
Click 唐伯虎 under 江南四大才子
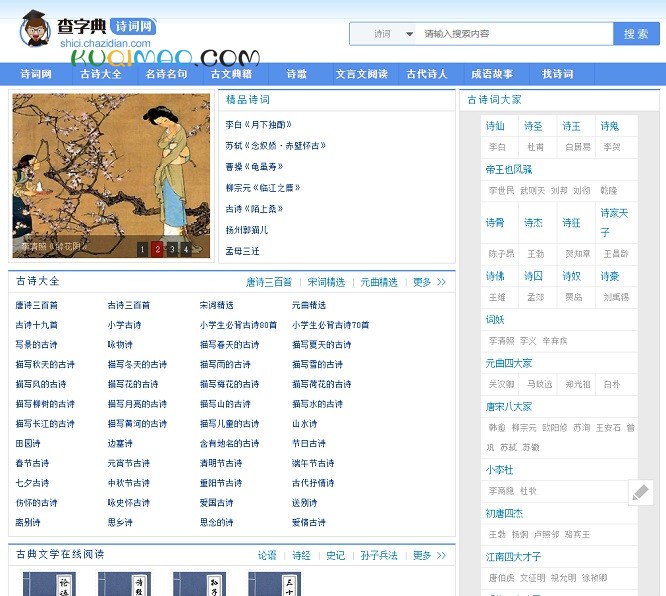tap(501, 578)
